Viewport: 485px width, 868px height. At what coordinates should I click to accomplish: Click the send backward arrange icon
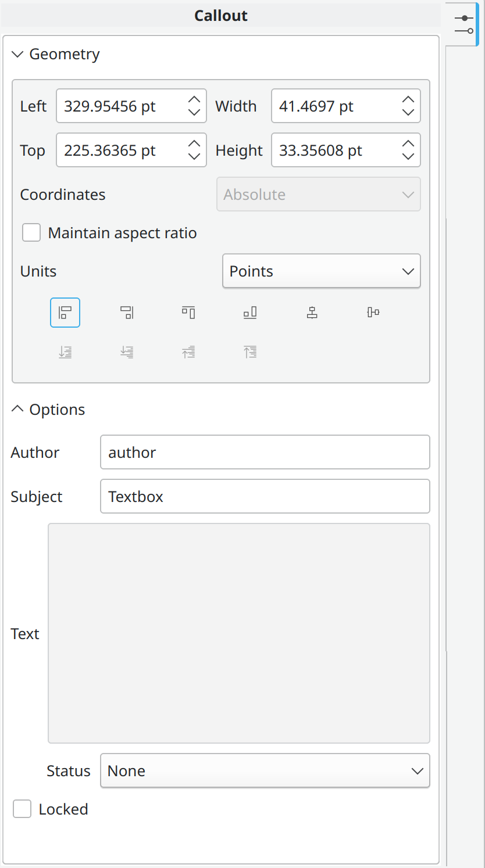tap(126, 351)
